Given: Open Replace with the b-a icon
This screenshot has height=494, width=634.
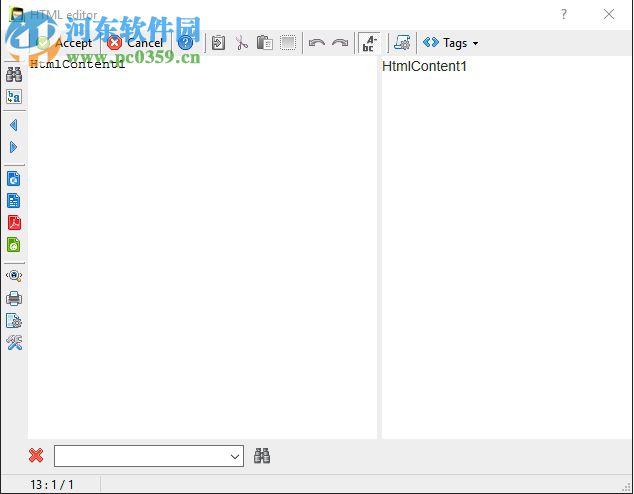Looking at the screenshot, I should point(14,97).
